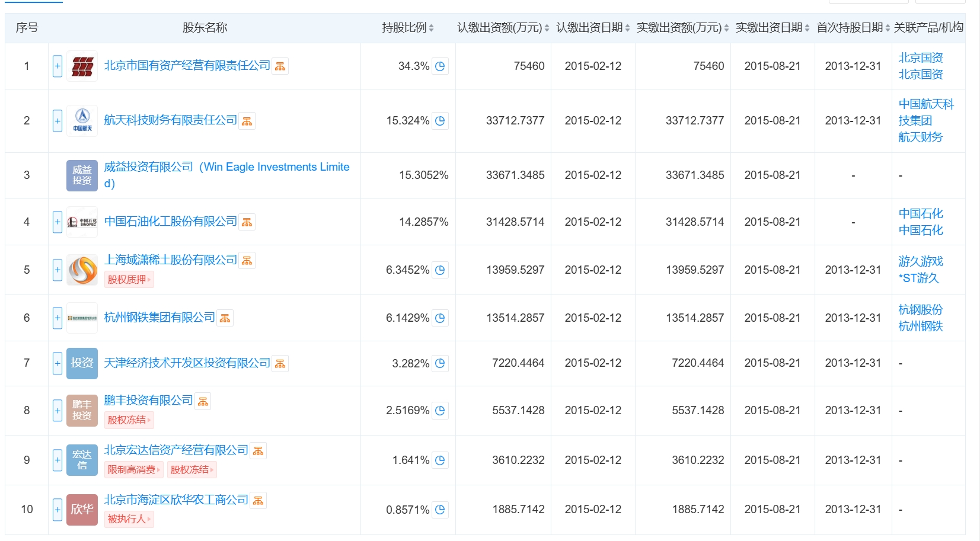The height and width of the screenshot is (541, 980).
Task: View shareholding history icon next to 0.8571%
Action: [440, 510]
